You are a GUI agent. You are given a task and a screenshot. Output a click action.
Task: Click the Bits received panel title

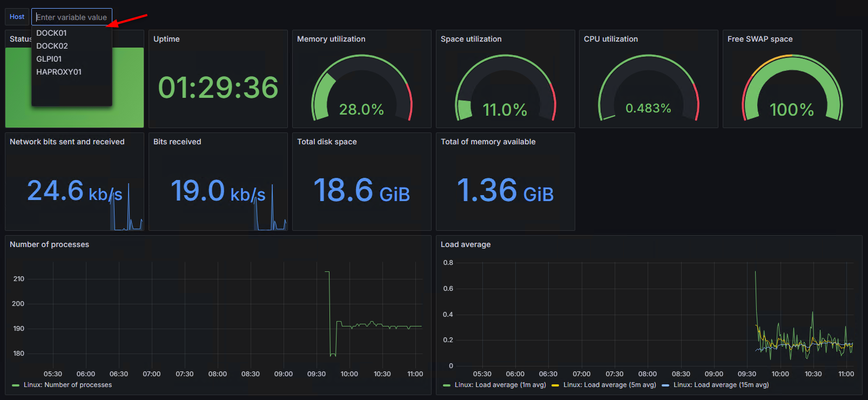[177, 142]
